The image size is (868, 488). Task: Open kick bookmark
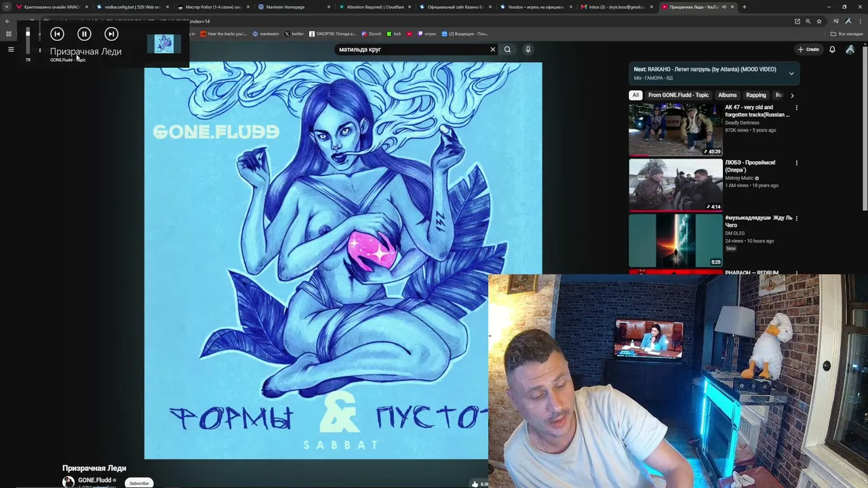tap(394, 34)
